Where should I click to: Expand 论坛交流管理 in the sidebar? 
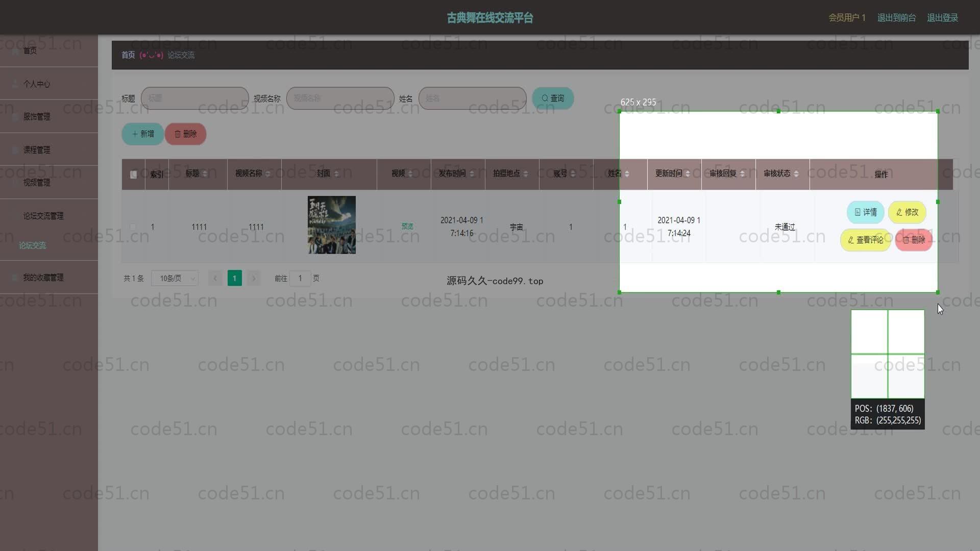click(x=49, y=216)
